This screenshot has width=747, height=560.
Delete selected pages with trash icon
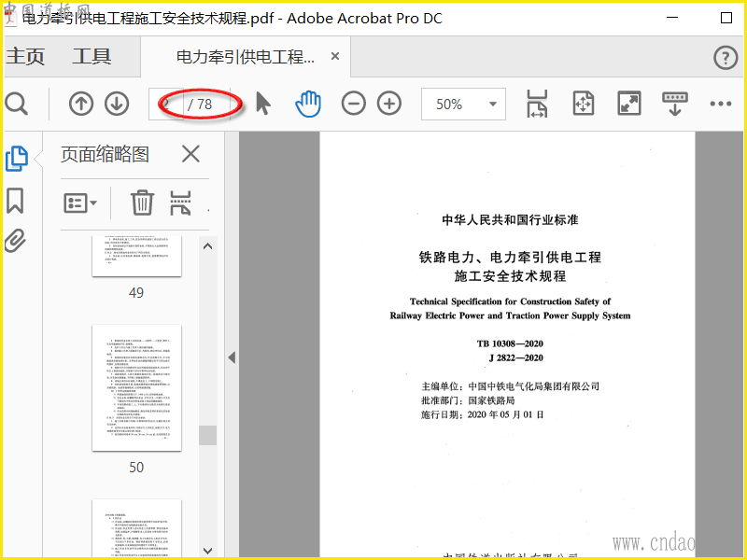pyautogui.click(x=142, y=203)
